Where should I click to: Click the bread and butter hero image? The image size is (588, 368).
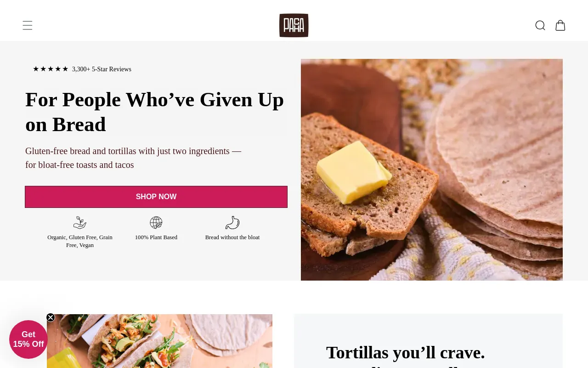[x=432, y=170]
